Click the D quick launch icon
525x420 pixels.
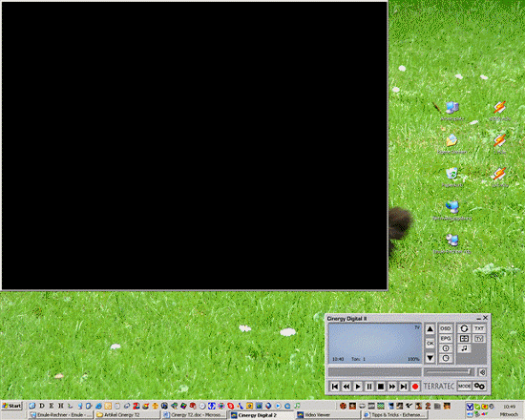point(42,406)
